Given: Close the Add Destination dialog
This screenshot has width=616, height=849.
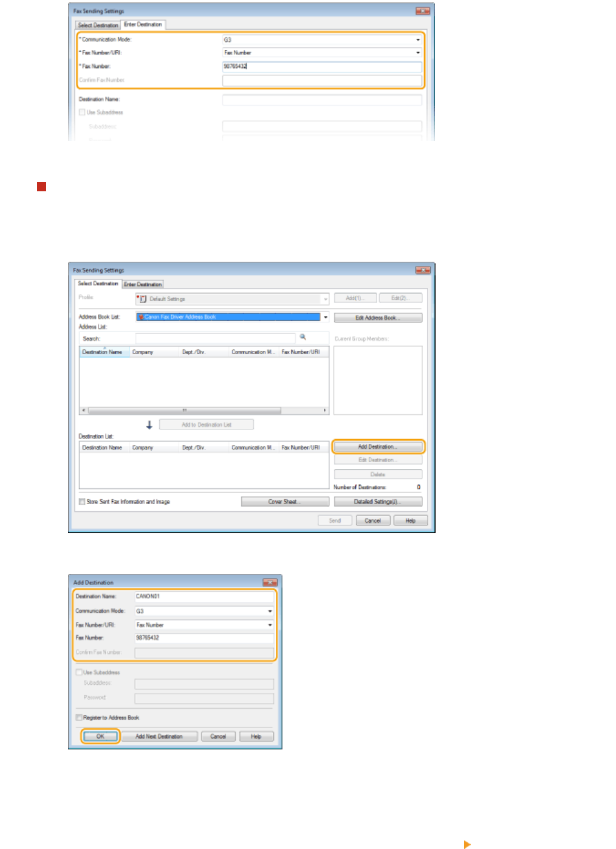Looking at the screenshot, I should pos(270,582).
